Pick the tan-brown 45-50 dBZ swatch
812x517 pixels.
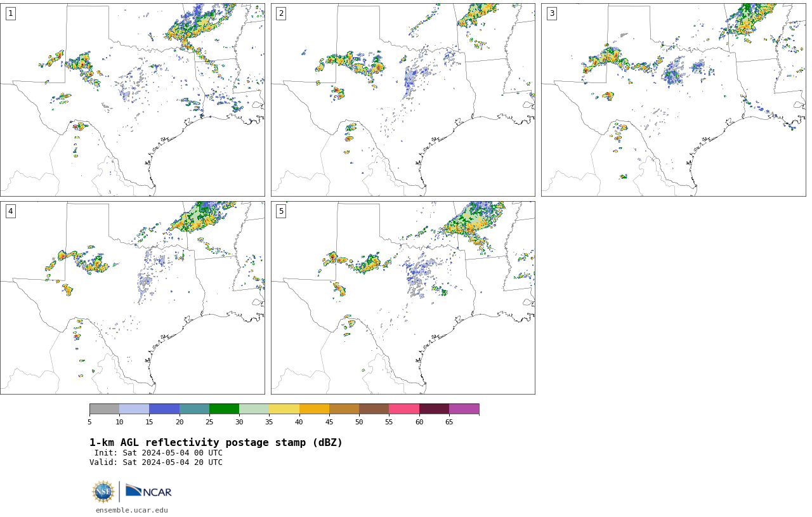coord(344,409)
